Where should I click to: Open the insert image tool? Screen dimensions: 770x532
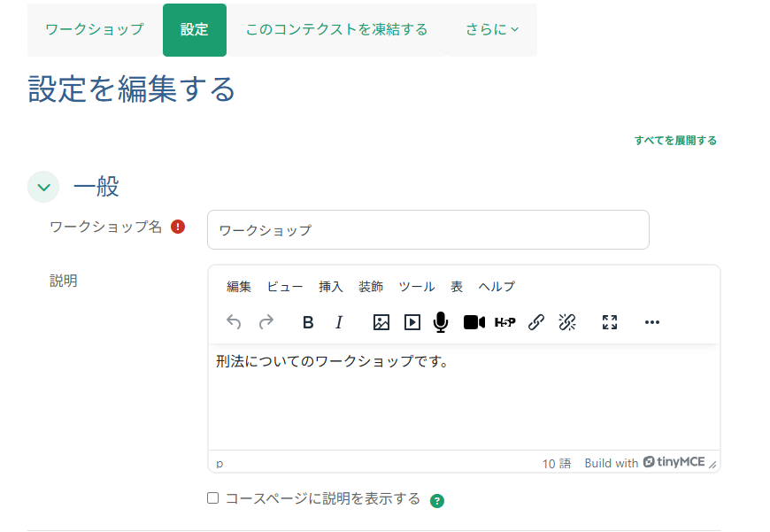coord(381,322)
